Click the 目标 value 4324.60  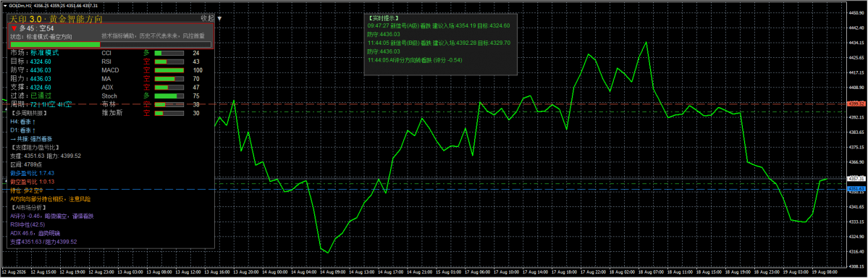tap(41, 62)
